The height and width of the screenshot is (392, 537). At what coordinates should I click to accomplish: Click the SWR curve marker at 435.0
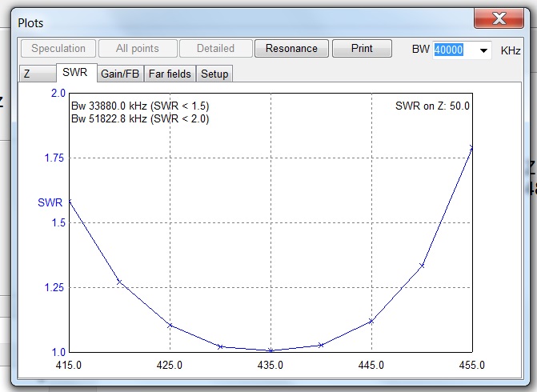(271, 350)
